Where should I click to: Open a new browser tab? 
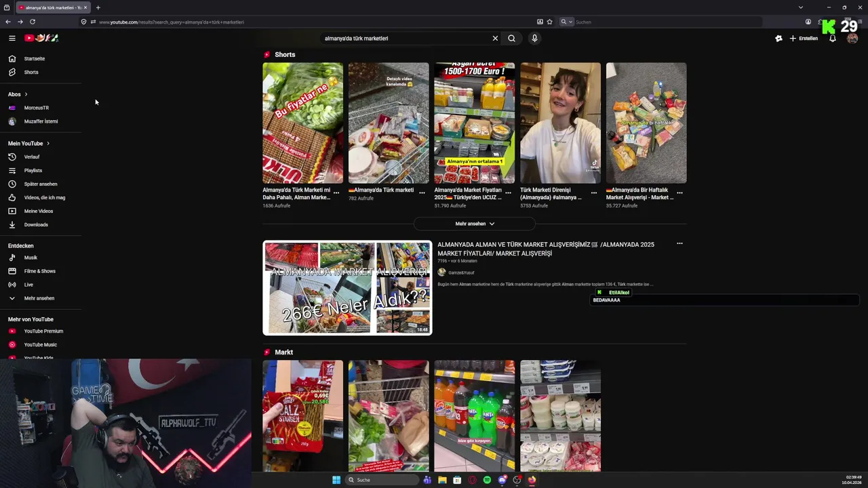click(98, 7)
